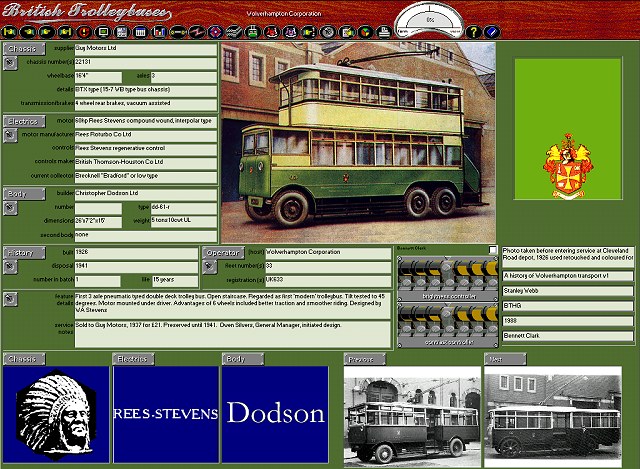The height and width of the screenshot is (469, 640).
Task: Click the built year field '1926'
Action: pos(136,253)
